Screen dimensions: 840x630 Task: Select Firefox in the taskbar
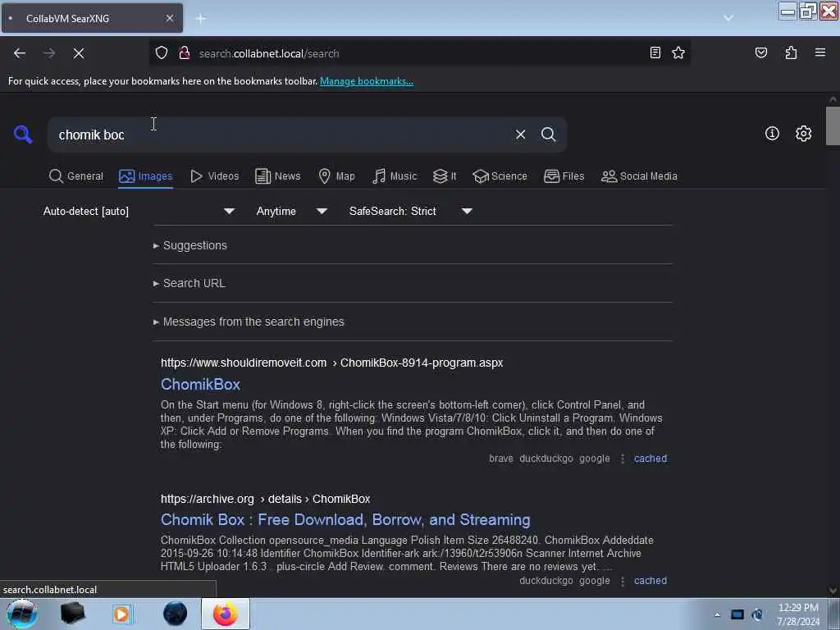coord(225,614)
